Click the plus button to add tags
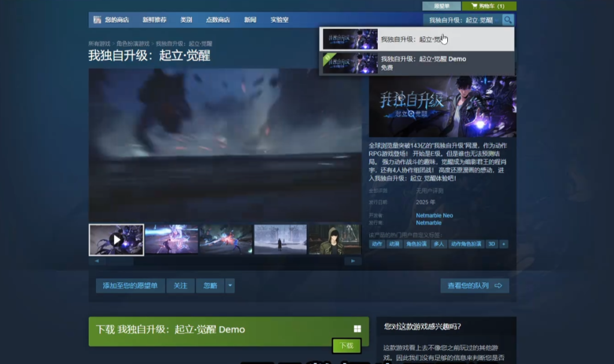Viewport: 614px width, 364px height. click(x=504, y=244)
